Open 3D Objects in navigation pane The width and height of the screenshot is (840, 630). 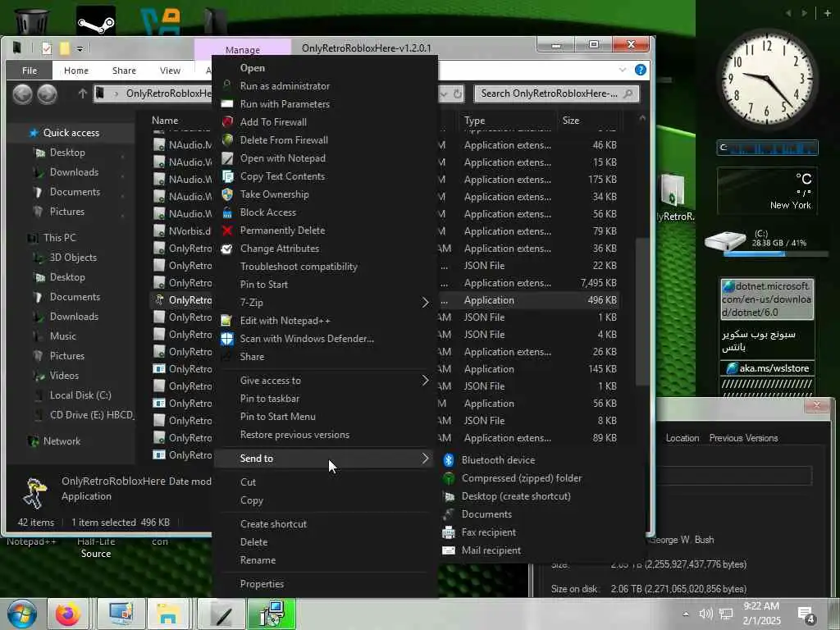pyautogui.click(x=73, y=258)
